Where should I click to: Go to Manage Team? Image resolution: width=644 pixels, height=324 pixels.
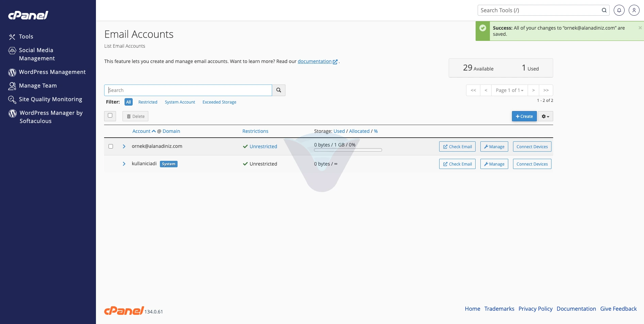33,86
